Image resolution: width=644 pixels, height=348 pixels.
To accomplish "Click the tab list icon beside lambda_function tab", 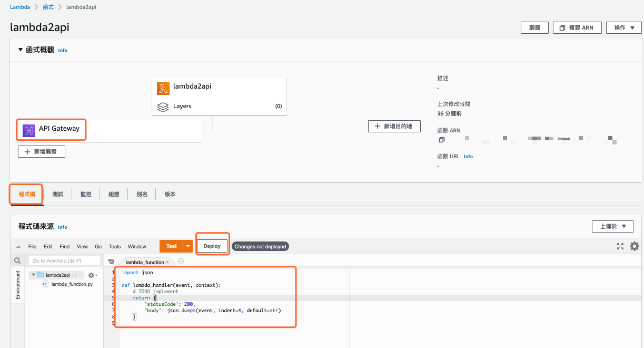I will [x=111, y=262].
